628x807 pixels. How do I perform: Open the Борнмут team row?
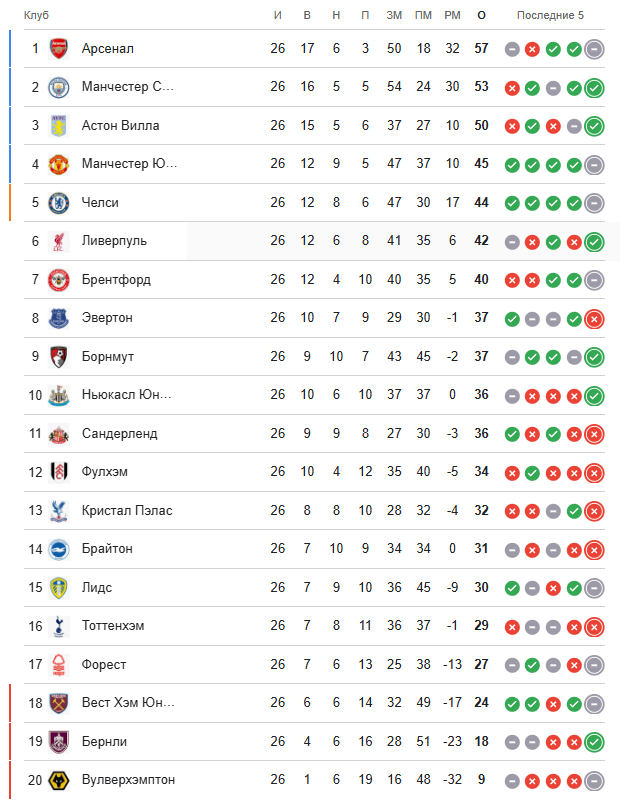point(108,357)
